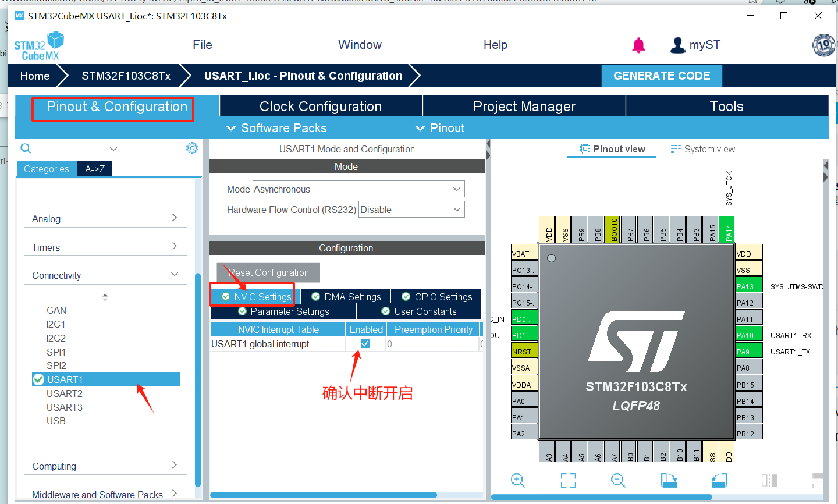Switch to the A->Z peripheral list tab
Viewport: 838px width, 504px height.
(x=95, y=169)
